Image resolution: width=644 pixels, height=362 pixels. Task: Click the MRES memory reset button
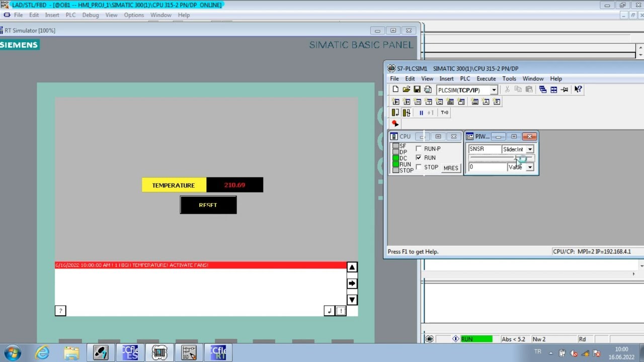tap(451, 168)
